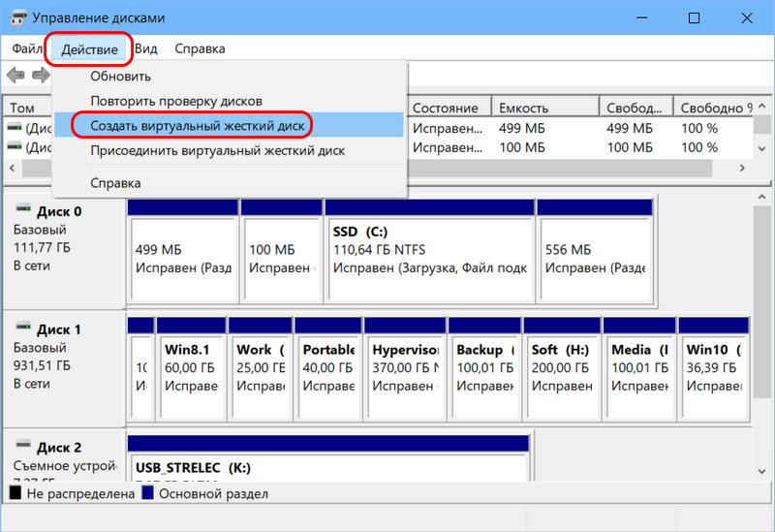This screenshot has height=532, width=775.
Task: Select the Portable 40,00 ГБ partition
Action: click(327, 369)
